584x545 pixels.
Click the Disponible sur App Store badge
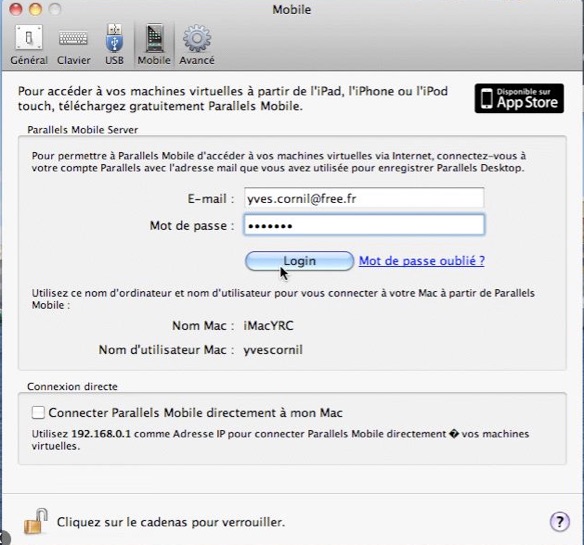click(x=519, y=98)
